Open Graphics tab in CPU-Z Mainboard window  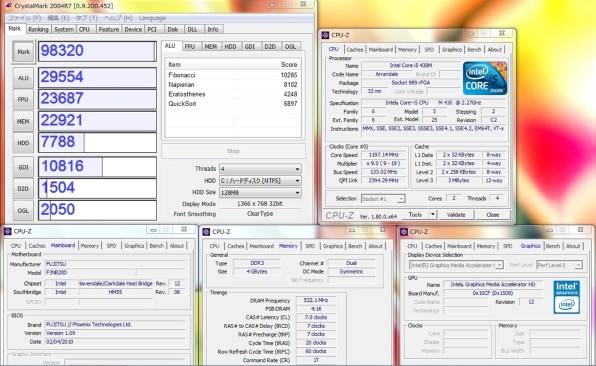(134, 246)
